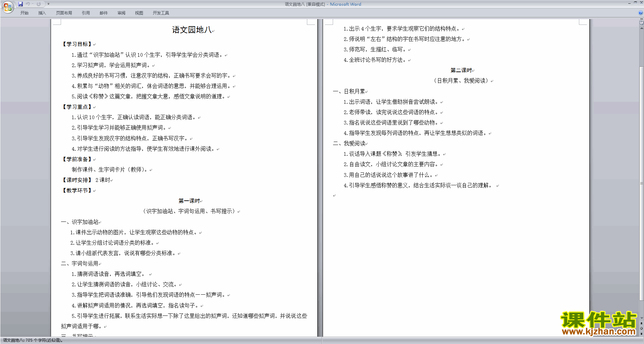Click the 【学习重点】 heading
Image resolution: width=644 pixels, height=344 pixels.
[x=77, y=107]
